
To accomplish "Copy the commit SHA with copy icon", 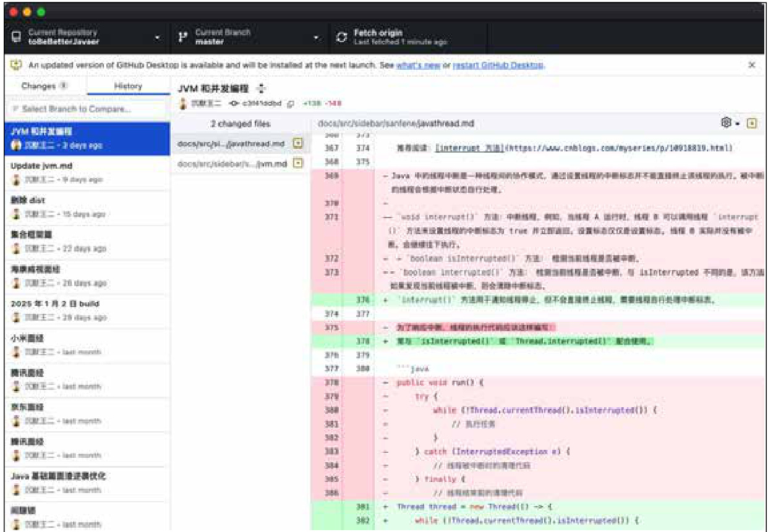I will (291, 103).
